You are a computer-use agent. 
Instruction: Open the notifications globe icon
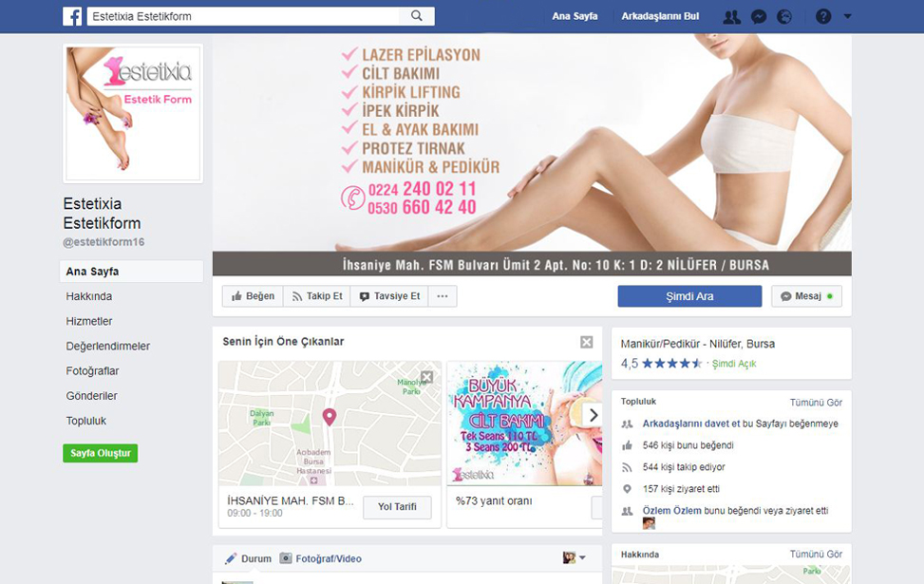point(784,16)
